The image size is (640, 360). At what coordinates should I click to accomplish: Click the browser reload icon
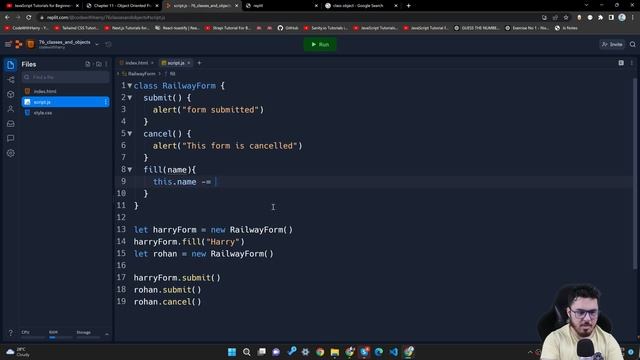(29, 18)
